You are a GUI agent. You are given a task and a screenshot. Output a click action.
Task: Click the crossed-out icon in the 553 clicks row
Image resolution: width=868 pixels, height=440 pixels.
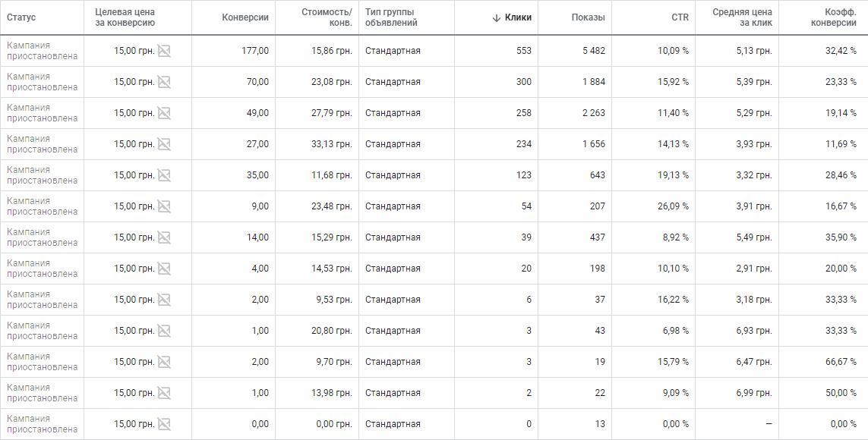point(164,51)
